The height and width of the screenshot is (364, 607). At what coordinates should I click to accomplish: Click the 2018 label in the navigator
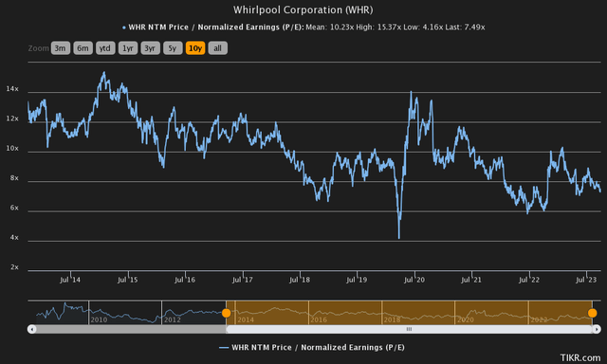click(x=392, y=319)
